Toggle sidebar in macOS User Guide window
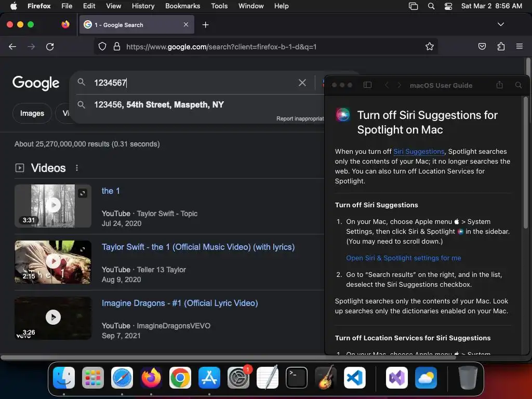The height and width of the screenshot is (399, 532). tap(367, 85)
